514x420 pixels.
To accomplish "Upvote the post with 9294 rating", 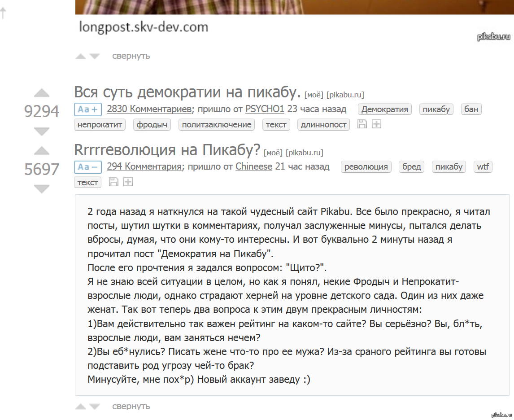I will 42,93.
